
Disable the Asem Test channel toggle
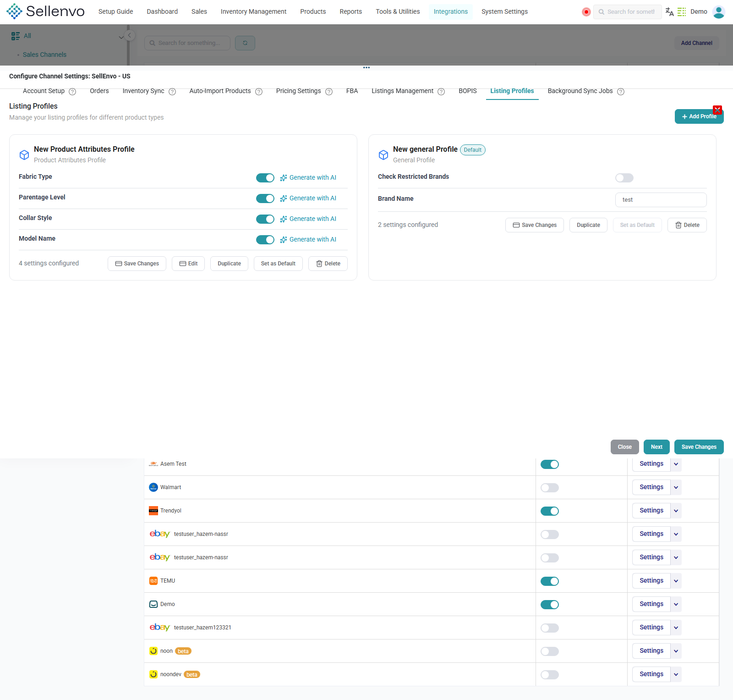550,464
